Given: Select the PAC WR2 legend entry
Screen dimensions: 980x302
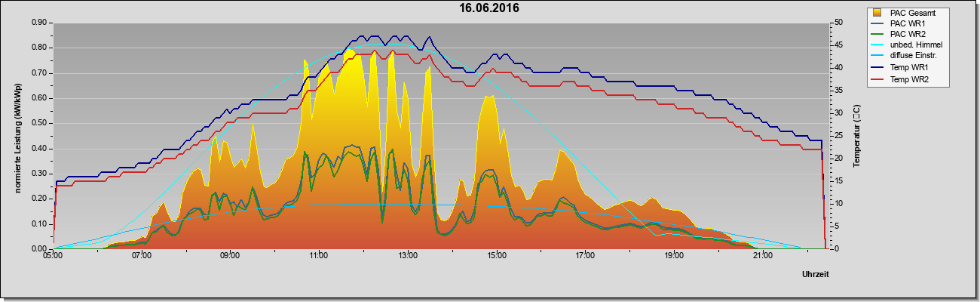Looking at the screenshot, I should (x=908, y=34).
